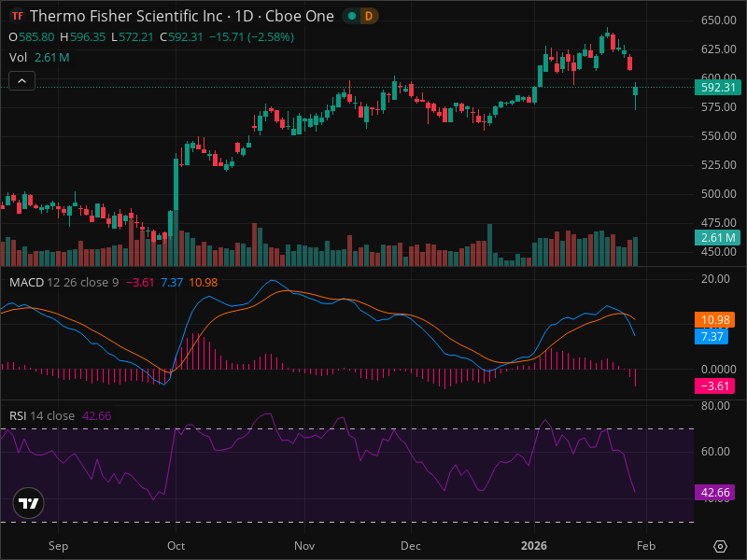747x560 pixels.
Task: Click the blue 7.37 MACD axis label
Action: (x=712, y=337)
